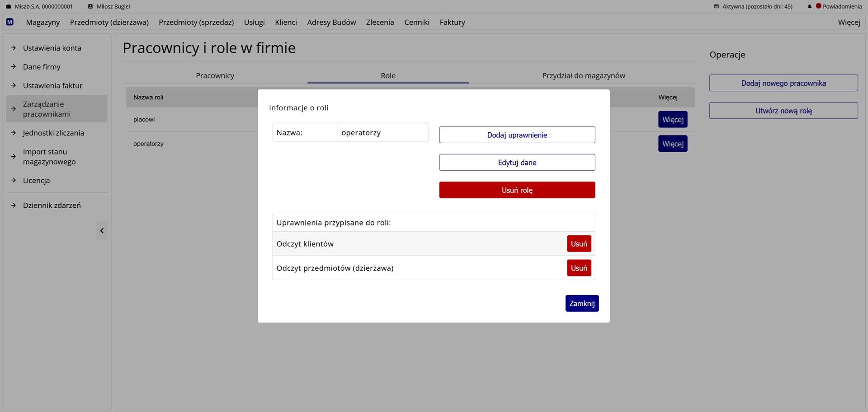Click the arrow icon beside Dane firmy
Image resolution: width=868 pixels, height=412 pixels.
click(14, 67)
